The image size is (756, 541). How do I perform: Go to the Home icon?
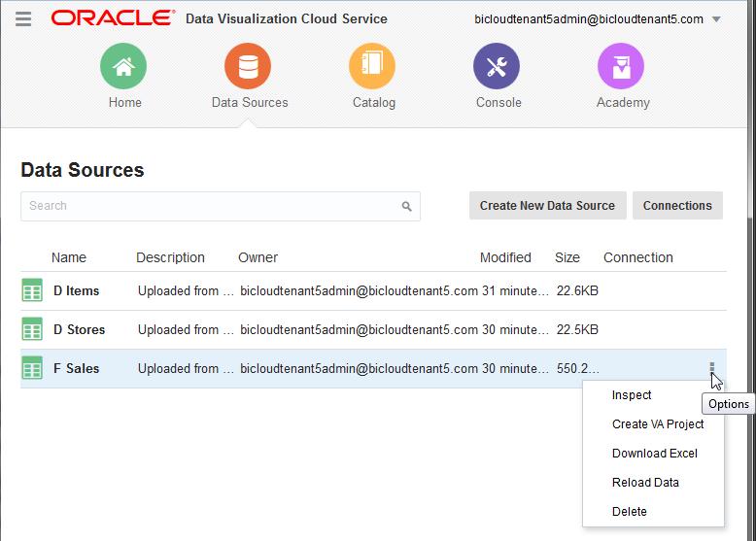tap(123, 66)
